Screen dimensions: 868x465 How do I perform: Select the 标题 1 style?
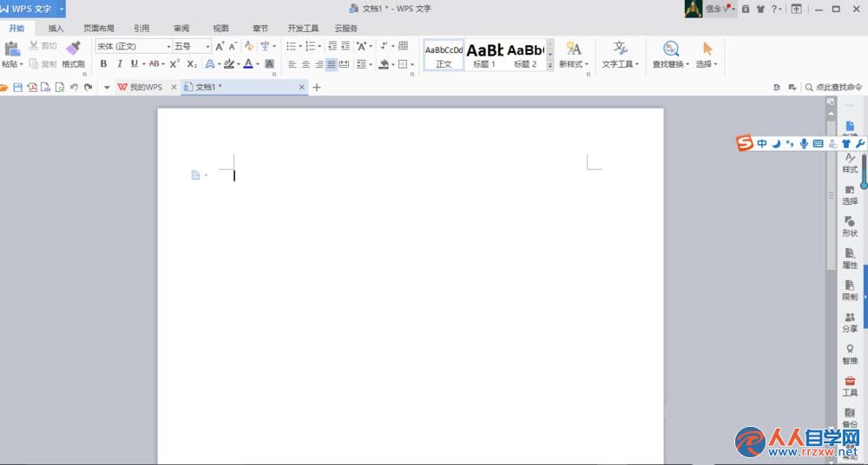484,55
